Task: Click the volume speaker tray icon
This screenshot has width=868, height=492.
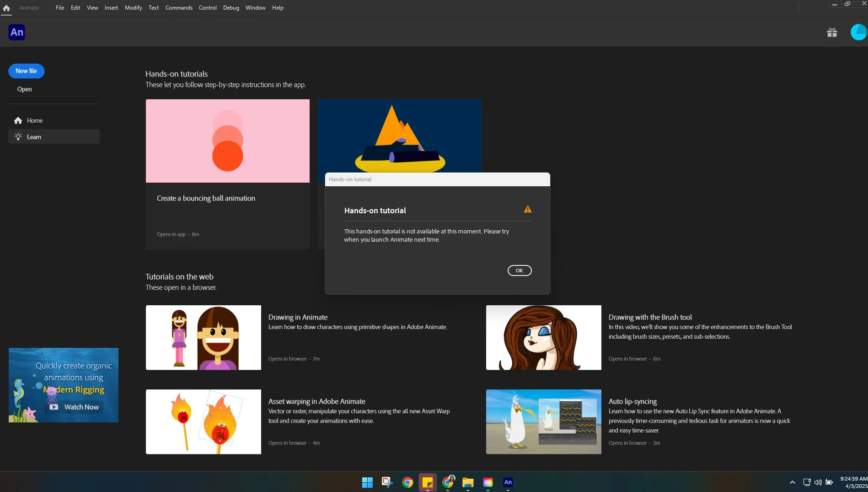Action: click(818, 482)
